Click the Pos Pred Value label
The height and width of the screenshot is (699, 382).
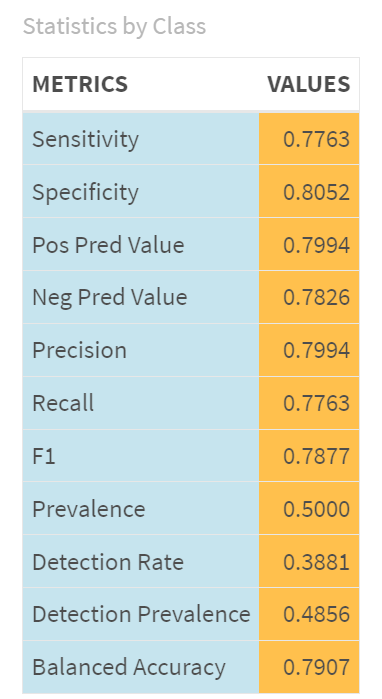point(108,245)
